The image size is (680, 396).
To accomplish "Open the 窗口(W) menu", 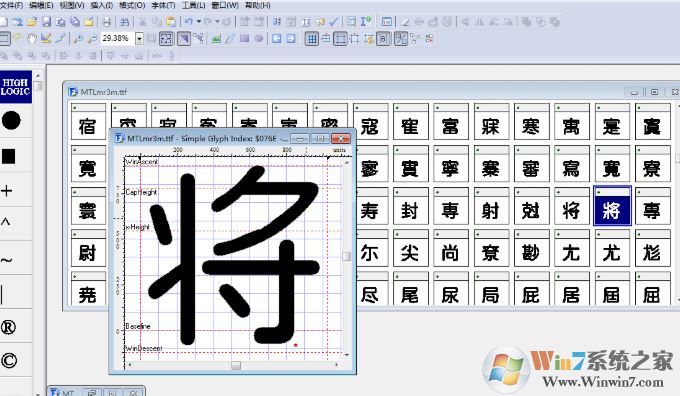I will (x=225, y=6).
